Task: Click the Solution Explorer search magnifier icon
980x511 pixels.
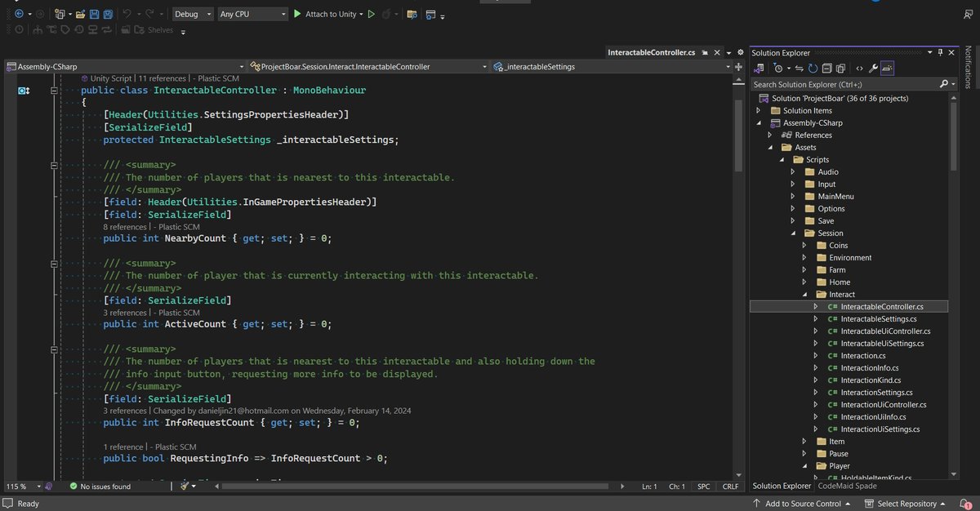Action: [944, 84]
